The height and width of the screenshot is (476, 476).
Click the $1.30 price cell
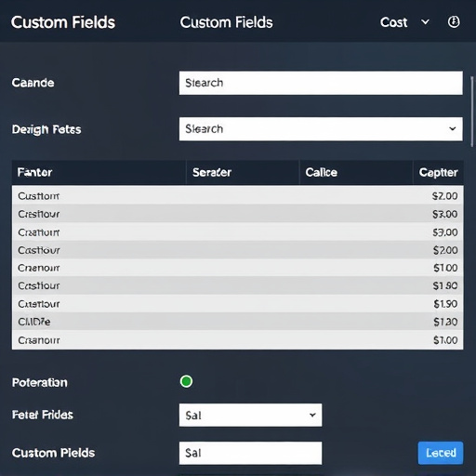(445, 322)
